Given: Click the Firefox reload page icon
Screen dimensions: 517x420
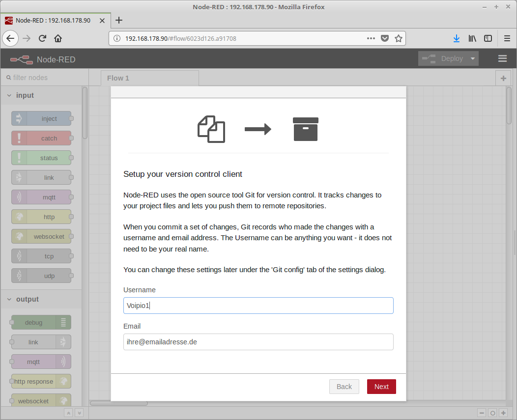Looking at the screenshot, I should click(x=43, y=38).
